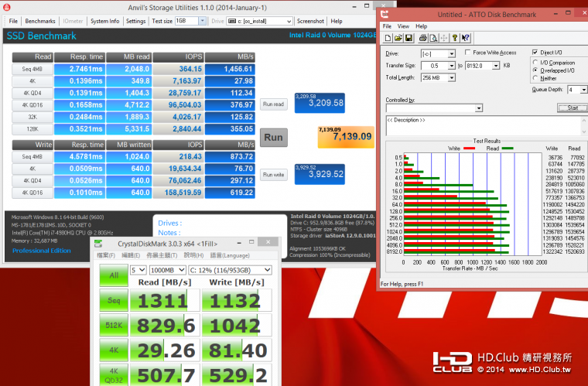The image size is (588, 386).
Task: Uncheck the Direct I/O checkbox
Action: 535,53
